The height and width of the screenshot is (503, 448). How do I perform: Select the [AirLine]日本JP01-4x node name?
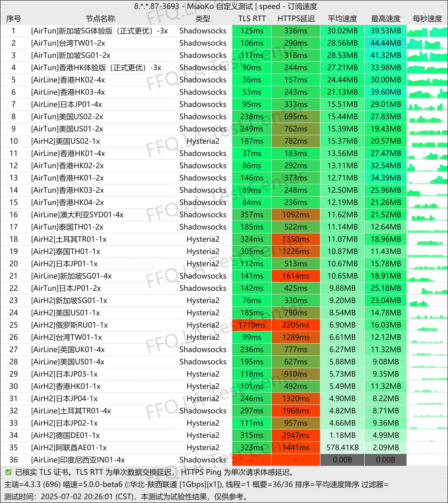pos(66,104)
